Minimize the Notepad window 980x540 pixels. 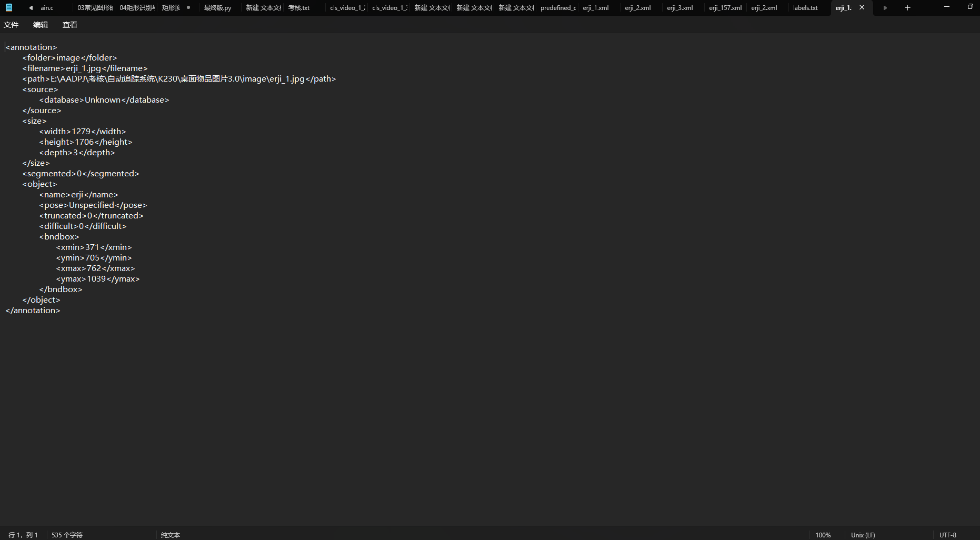pos(946,7)
